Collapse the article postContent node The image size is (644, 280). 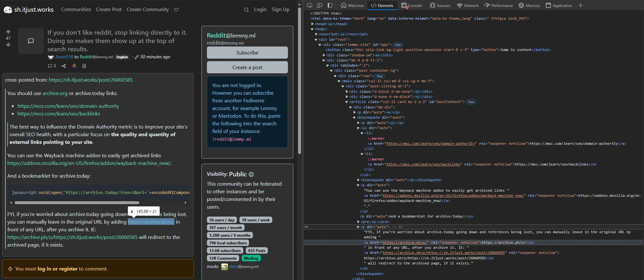tap(347, 102)
